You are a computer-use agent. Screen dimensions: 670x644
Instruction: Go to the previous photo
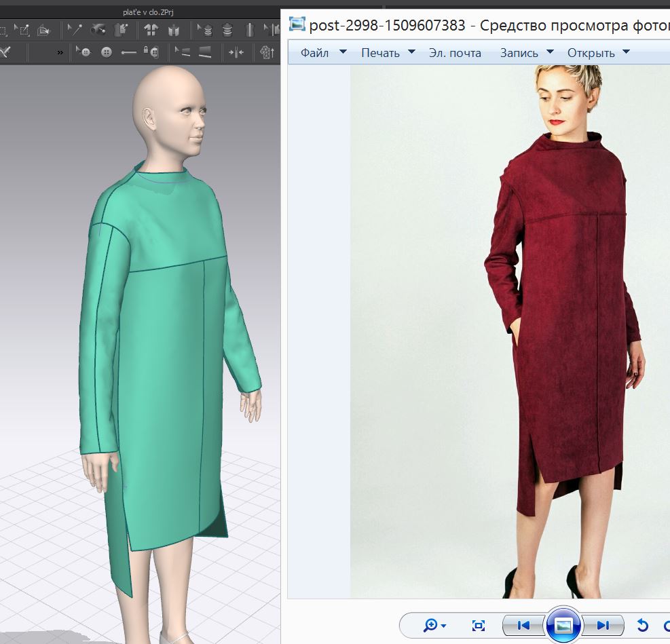click(x=523, y=625)
